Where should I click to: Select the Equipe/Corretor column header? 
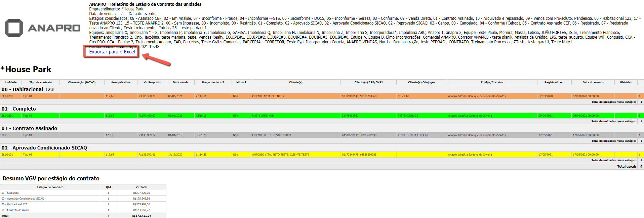tap(492, 82)
